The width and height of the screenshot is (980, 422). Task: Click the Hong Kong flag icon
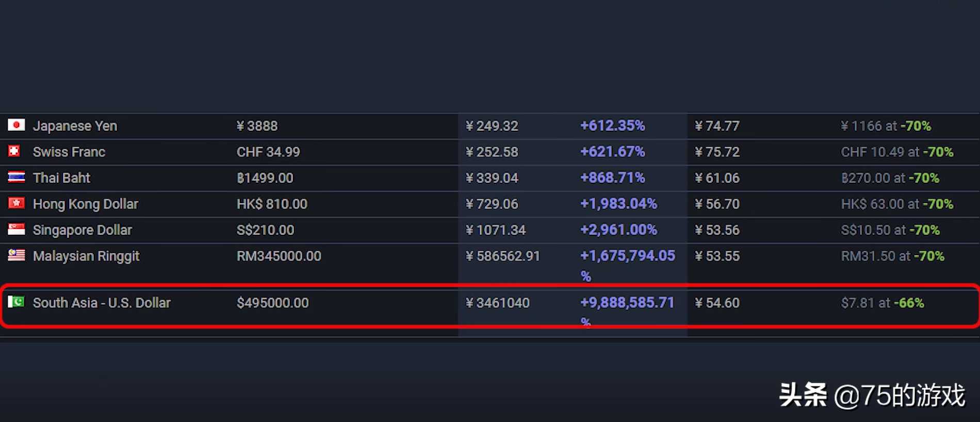click(x=16, y=203)
